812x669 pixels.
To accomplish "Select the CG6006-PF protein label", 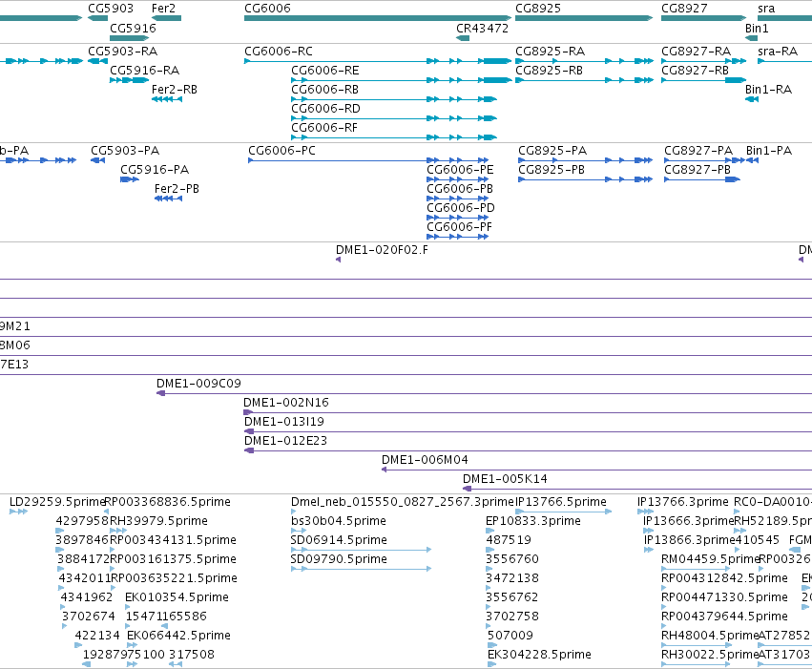I will (459, 227).
